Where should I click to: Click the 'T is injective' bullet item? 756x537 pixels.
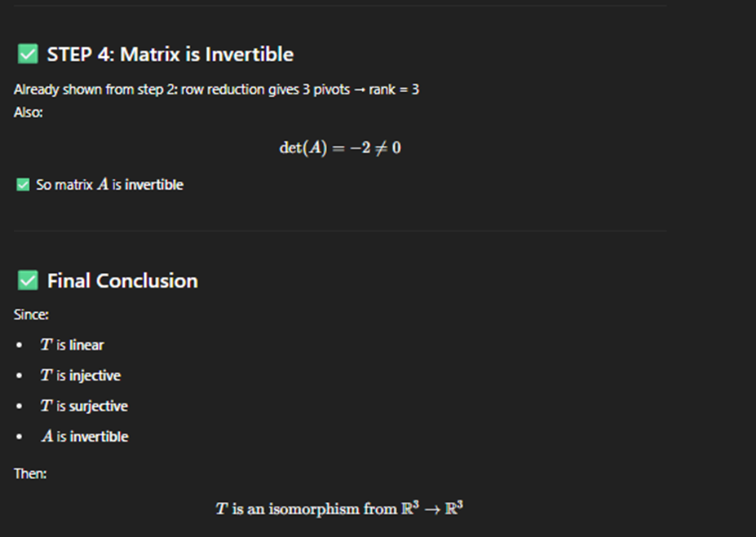[x=81, y=375]
